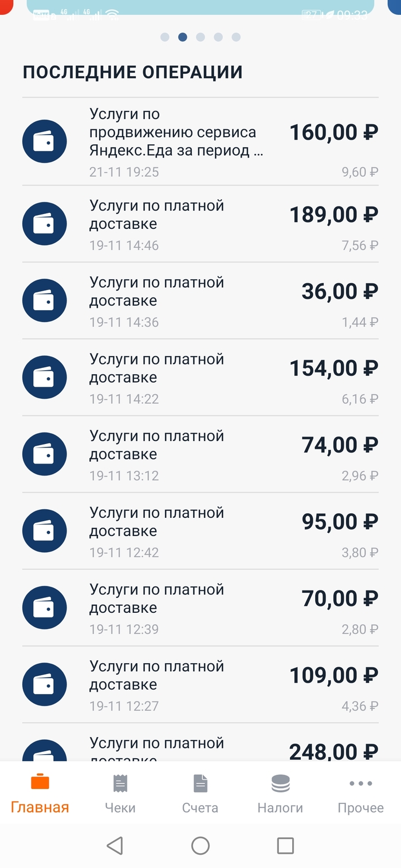Tap the Прочее three-dots icon
Image resolution: width=401 pixels, height=868 pixels.
click(360, 783)
